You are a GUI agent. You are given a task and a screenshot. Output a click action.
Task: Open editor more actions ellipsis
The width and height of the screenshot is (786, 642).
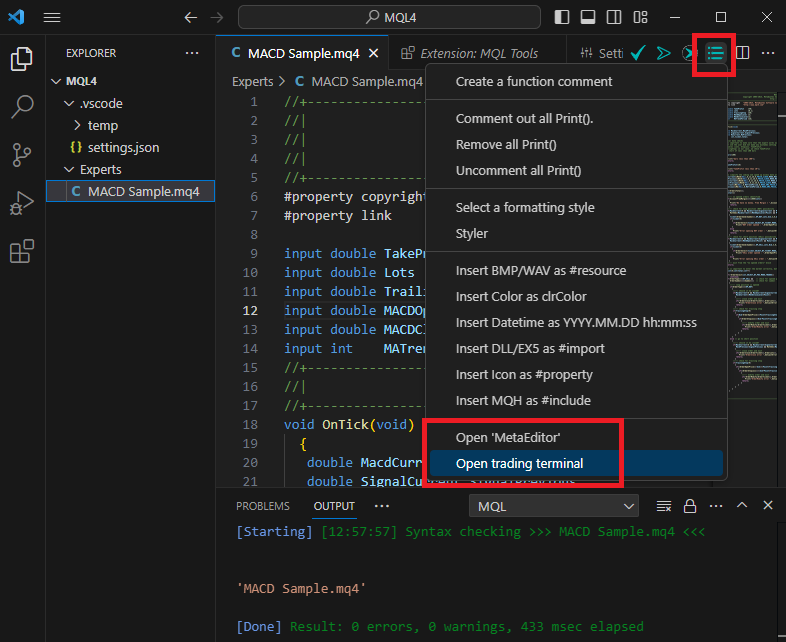[x=768, y=53]
